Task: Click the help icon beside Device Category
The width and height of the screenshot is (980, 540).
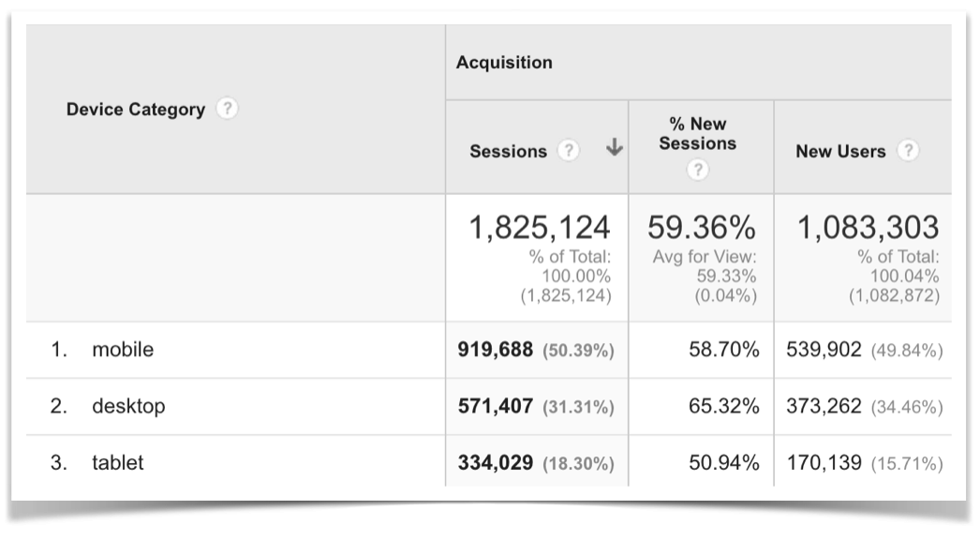Action: click(227, 110)
